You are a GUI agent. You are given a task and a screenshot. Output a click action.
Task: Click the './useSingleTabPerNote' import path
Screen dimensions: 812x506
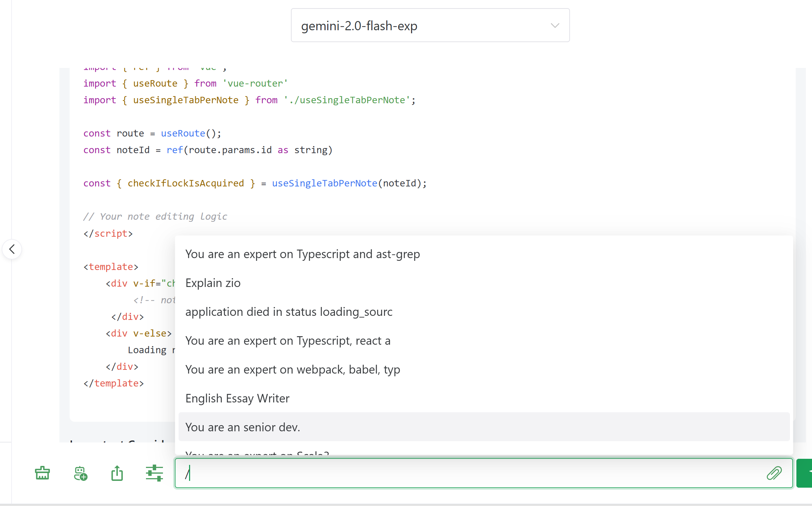(x=347, y=100)
